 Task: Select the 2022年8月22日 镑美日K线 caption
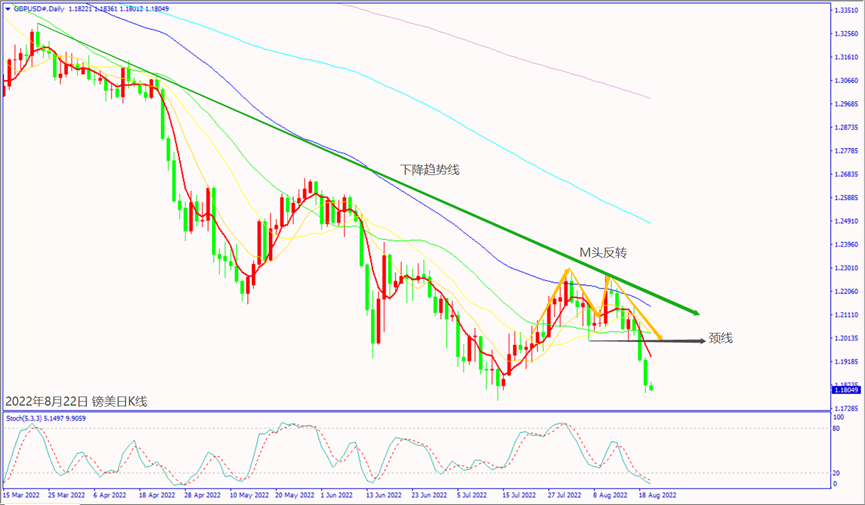pyautogui.click(x=76, y=401)
